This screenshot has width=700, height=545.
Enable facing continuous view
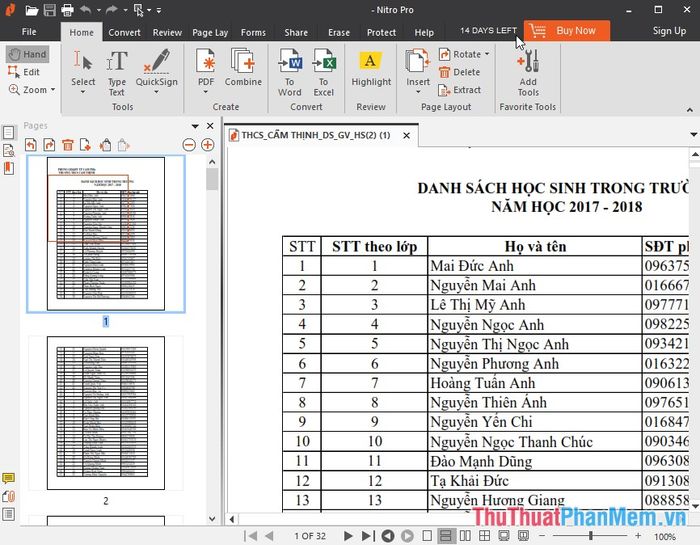[x=484, y=536]
